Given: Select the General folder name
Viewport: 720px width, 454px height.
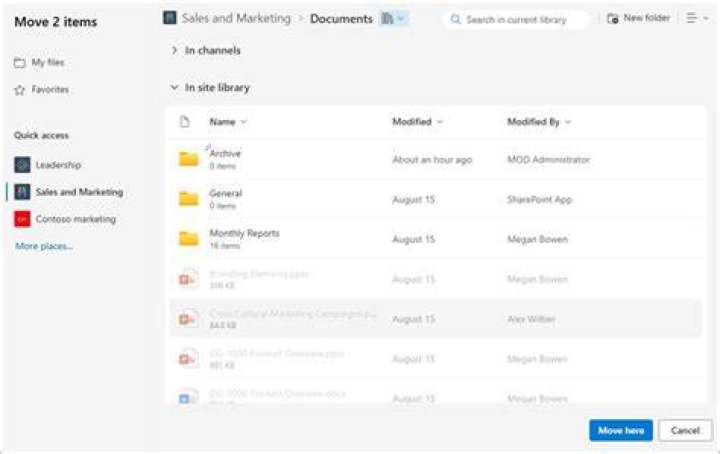Looking at the screenshot, I should [x=225, y=193].
